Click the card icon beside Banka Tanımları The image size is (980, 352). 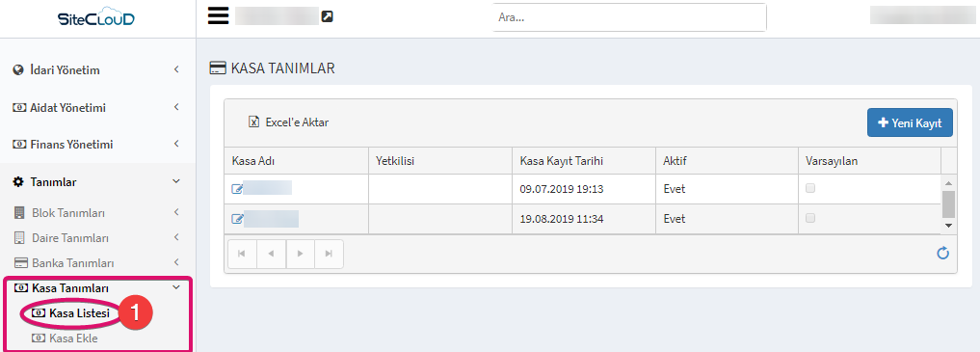tap(20, 263)
